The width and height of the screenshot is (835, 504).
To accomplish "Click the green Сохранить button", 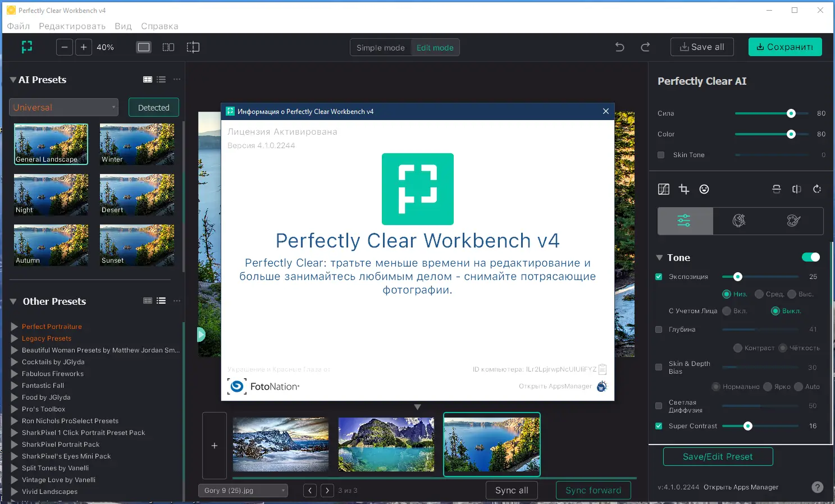I will pos(785,47).
